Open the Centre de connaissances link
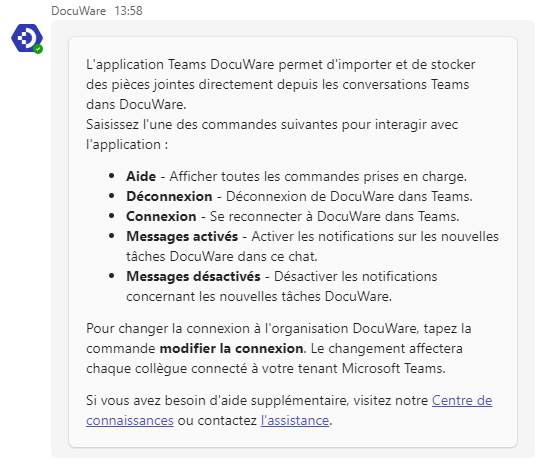 462,401
